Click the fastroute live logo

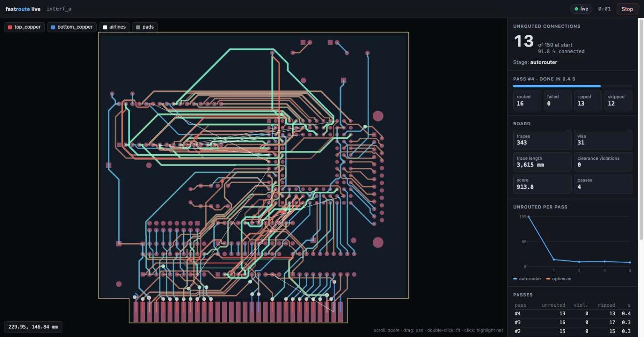click(x=23, y=9)
